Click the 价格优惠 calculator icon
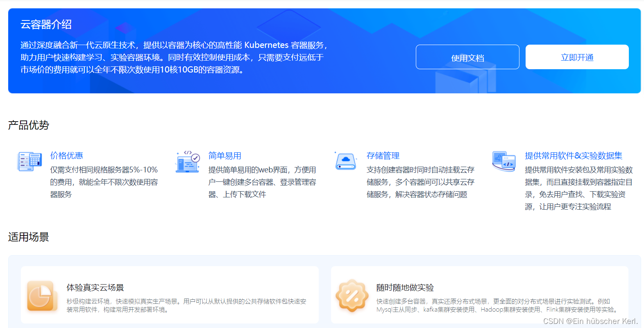The image size is (644, 328). (x=29, y=161)
